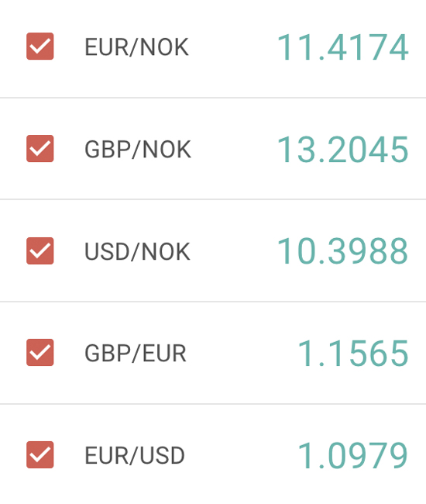Screen dimensions: 426x504
Task: Click the EUR/USD label text
Action: pos(135,455)
